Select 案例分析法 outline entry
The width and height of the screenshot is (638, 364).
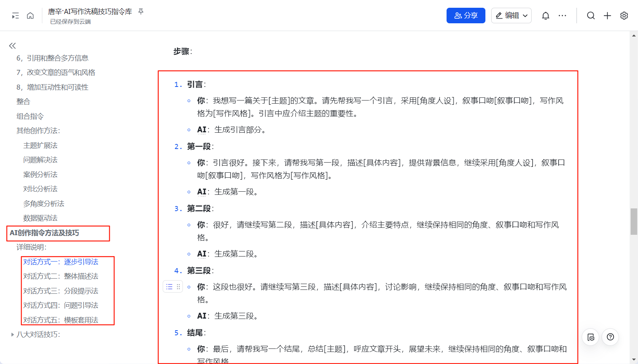pyautogui.click(x=40, y=175)
